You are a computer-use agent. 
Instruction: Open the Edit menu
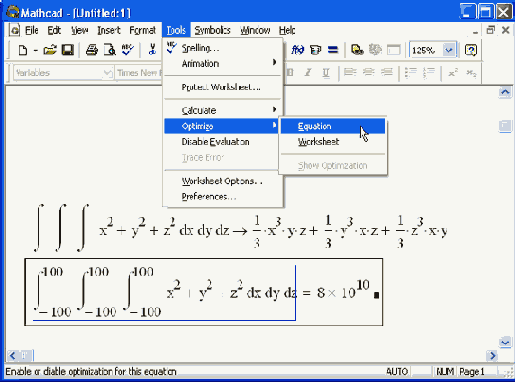54,30
